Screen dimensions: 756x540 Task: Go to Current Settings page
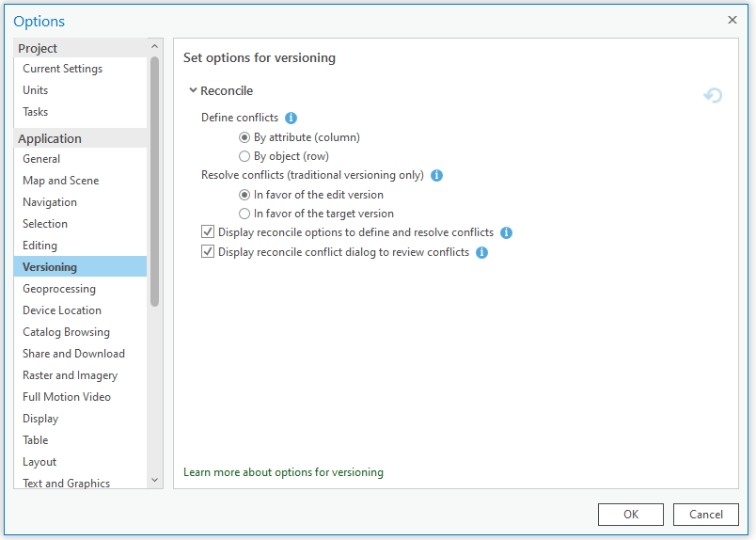(63, 69)
